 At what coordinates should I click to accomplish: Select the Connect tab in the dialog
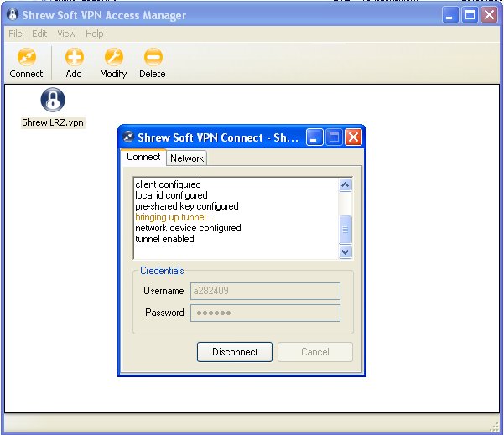point(143,157)
